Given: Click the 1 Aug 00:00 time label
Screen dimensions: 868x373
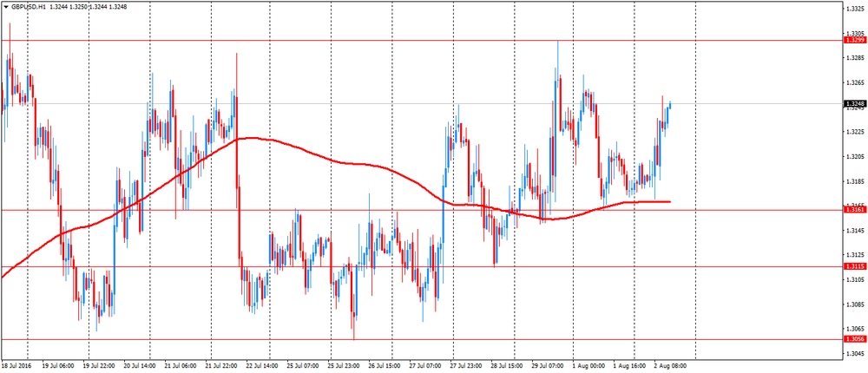Looking at the screenshot, I should 588,366.
